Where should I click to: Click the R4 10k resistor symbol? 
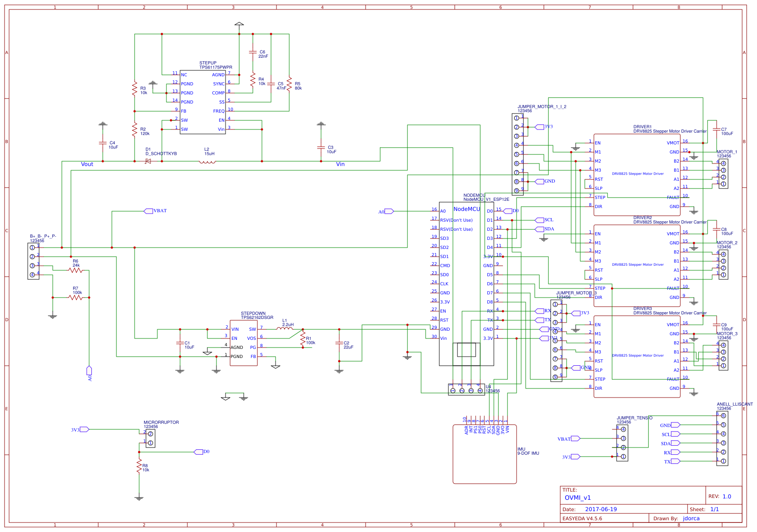tap(253, 80)
